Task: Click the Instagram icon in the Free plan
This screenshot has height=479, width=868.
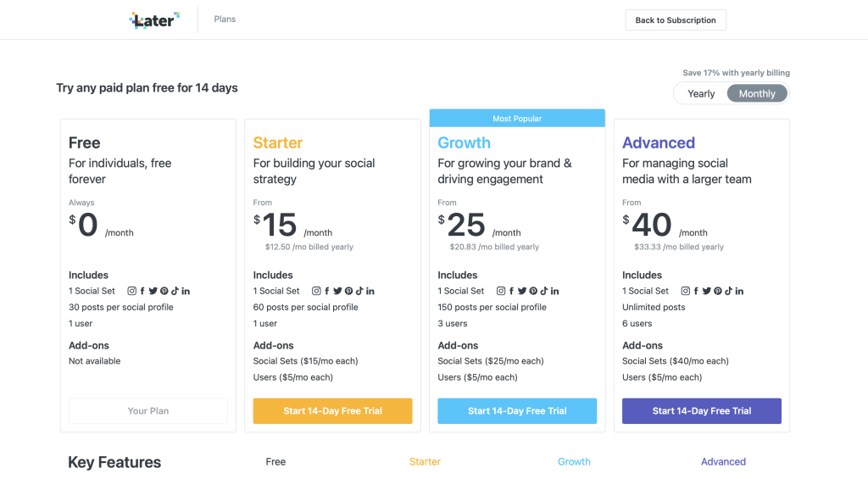Action: tap(132, 291)
